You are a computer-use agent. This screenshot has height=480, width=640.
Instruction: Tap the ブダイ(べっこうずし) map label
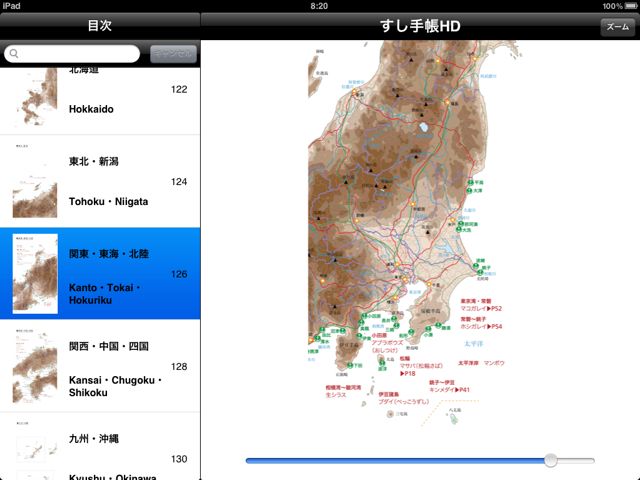point(404,402)
